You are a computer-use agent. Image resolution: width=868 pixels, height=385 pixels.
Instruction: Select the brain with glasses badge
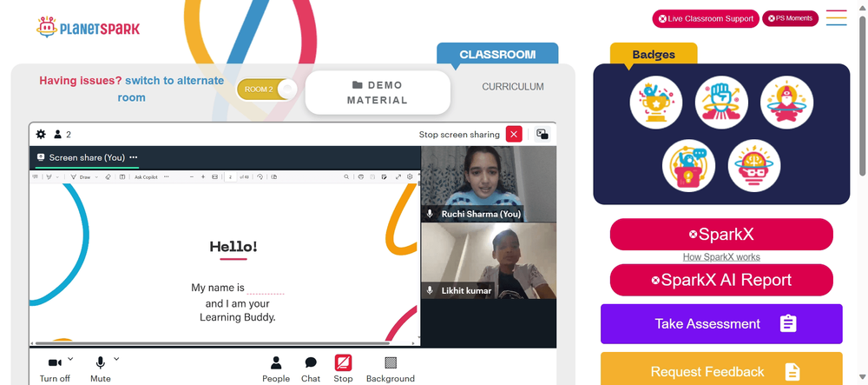coord(754,166)
